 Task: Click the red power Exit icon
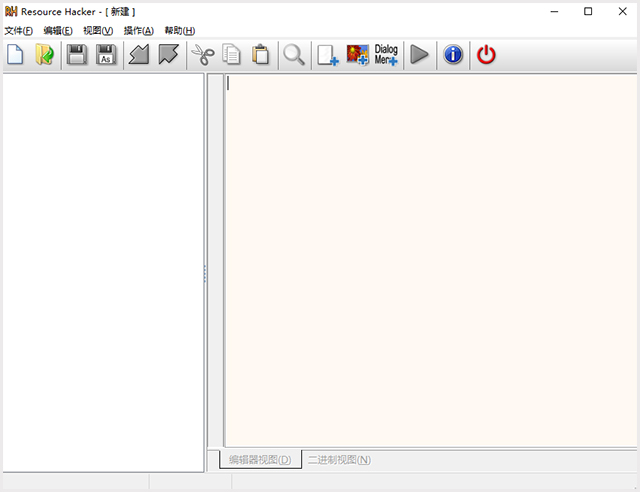coord(486,55)
